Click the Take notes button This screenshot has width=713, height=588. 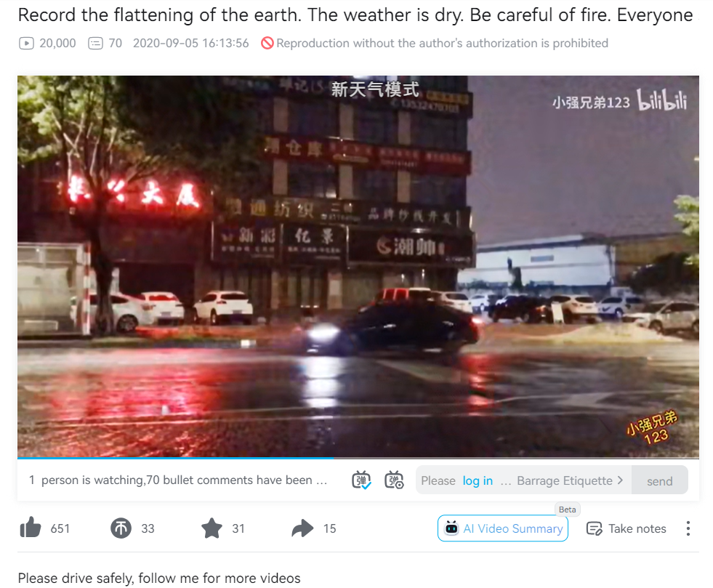point(627,528)
